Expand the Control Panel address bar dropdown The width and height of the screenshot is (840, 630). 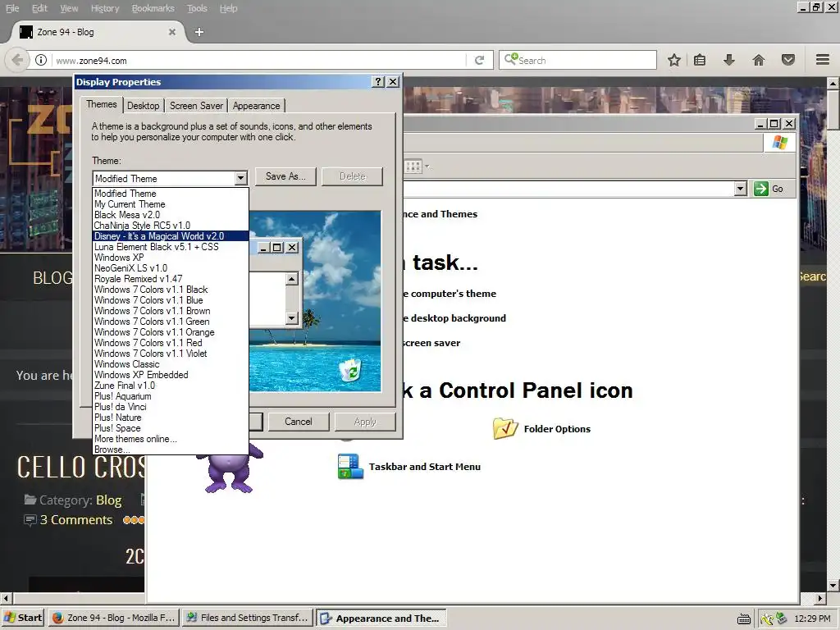coord(741,189)
